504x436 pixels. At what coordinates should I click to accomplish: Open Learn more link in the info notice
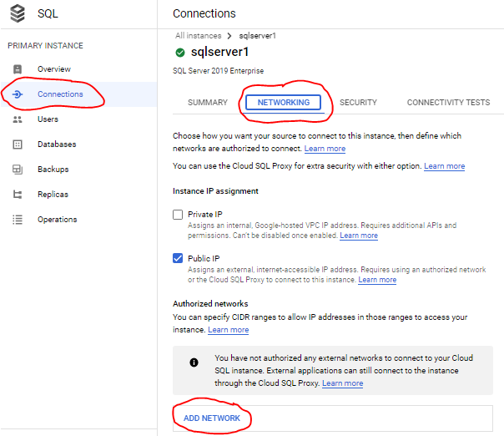coord(342,383)
